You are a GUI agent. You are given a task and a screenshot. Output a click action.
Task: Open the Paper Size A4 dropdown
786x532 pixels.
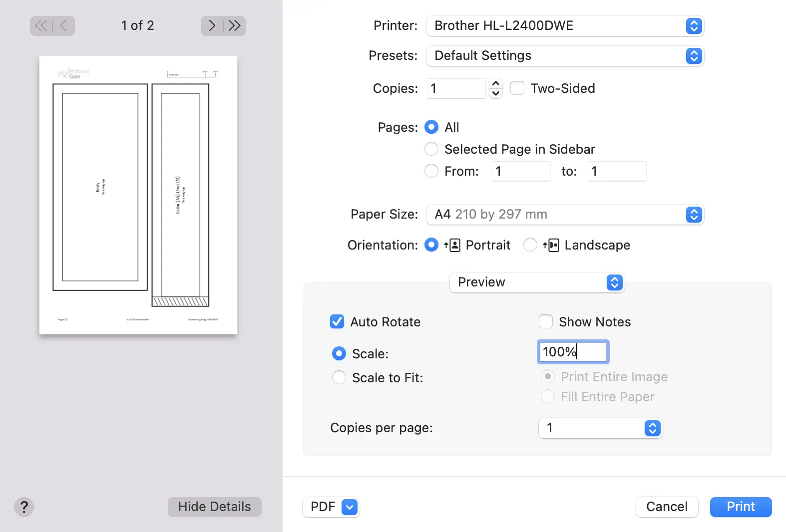pyautogui.click(x=564, y=215)
